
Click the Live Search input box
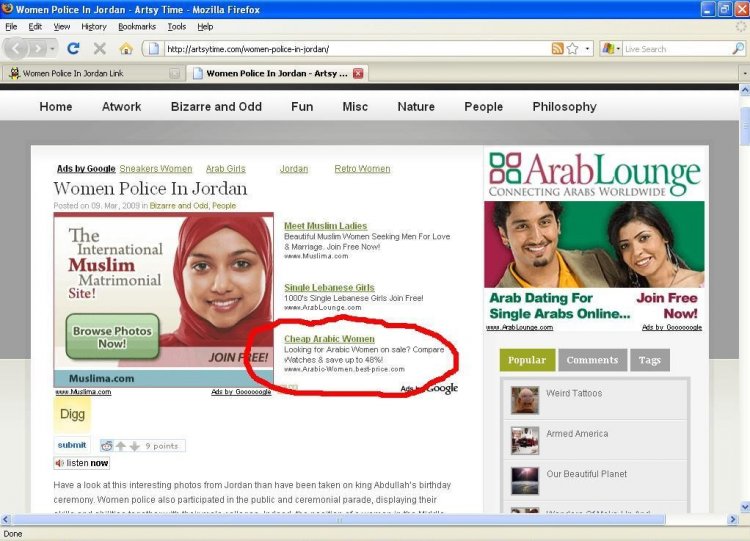tap(677, 49)
